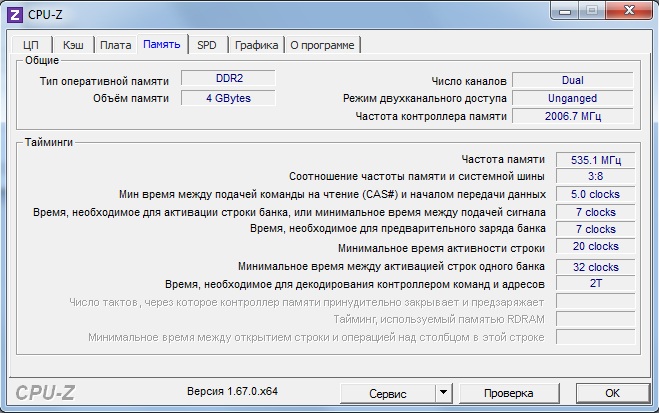Click the Версия 1.67.0.x64 text

pyautogui.click(x=232, y=391)
